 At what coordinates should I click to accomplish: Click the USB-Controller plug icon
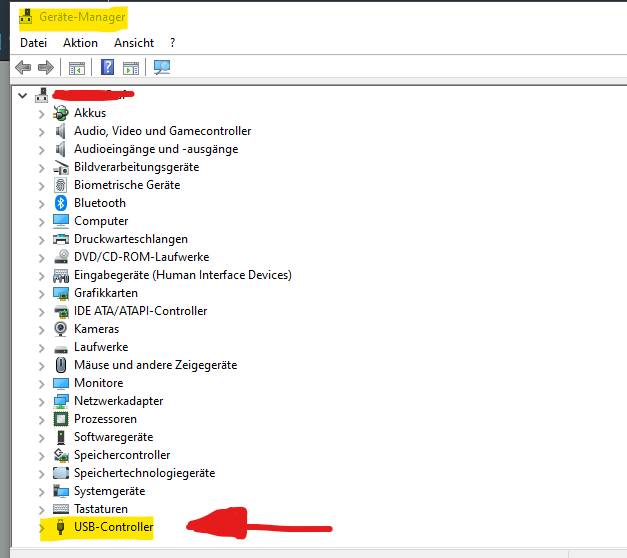(60, 527)
